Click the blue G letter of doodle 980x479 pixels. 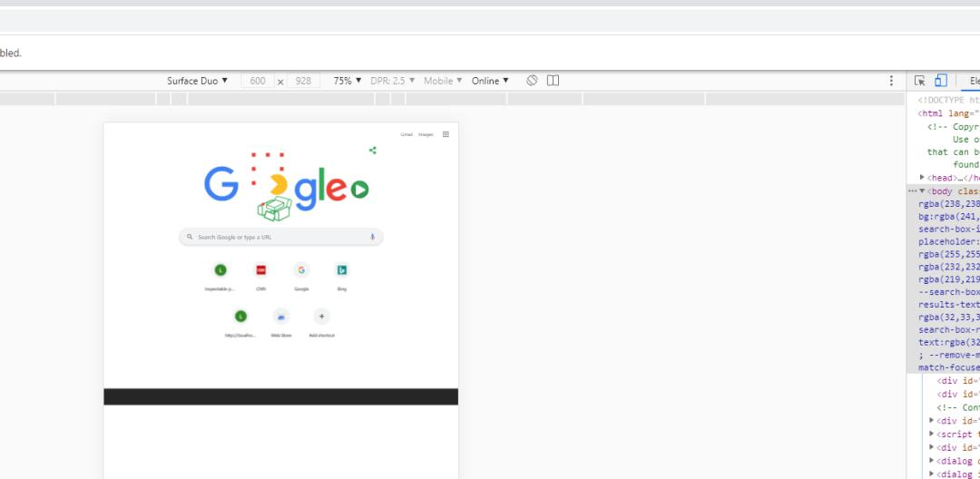tap(221, 183)
